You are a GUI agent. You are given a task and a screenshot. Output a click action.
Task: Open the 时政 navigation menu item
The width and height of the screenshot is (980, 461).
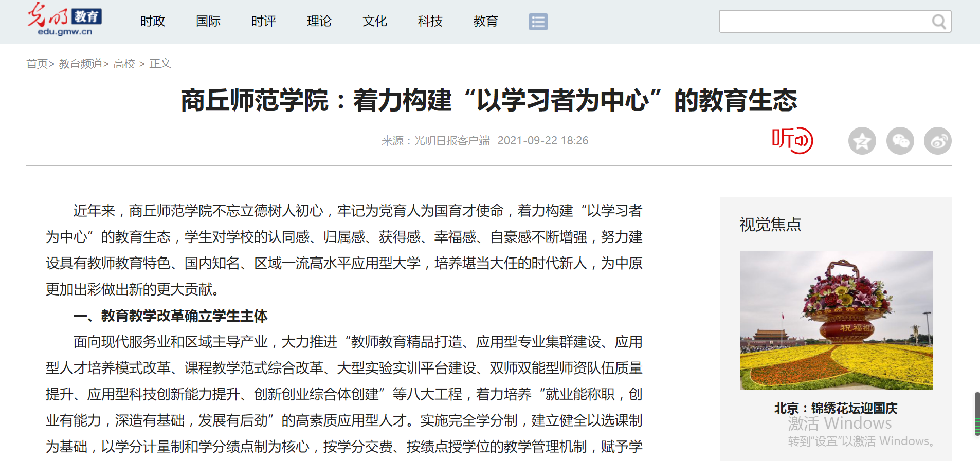pos(153,21)
